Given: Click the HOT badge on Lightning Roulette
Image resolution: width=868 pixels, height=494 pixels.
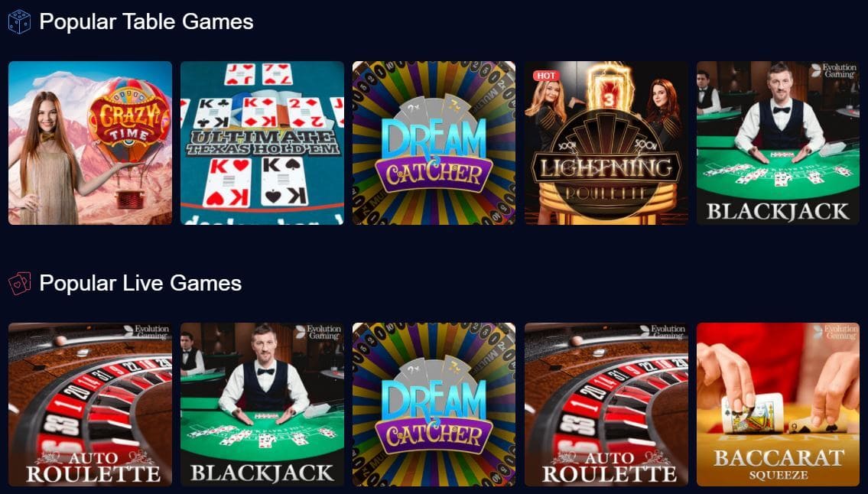Looking at the screenshot, I should 546,76.
